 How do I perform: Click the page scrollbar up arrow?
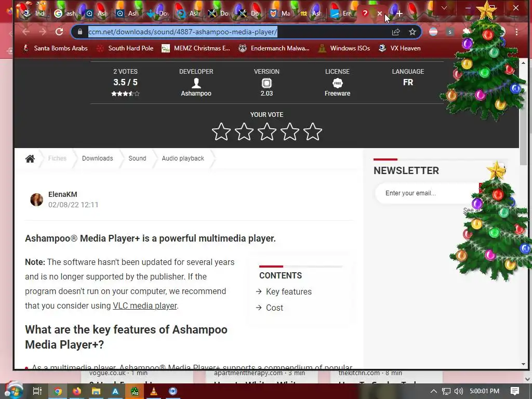click(x=523, y=63)
